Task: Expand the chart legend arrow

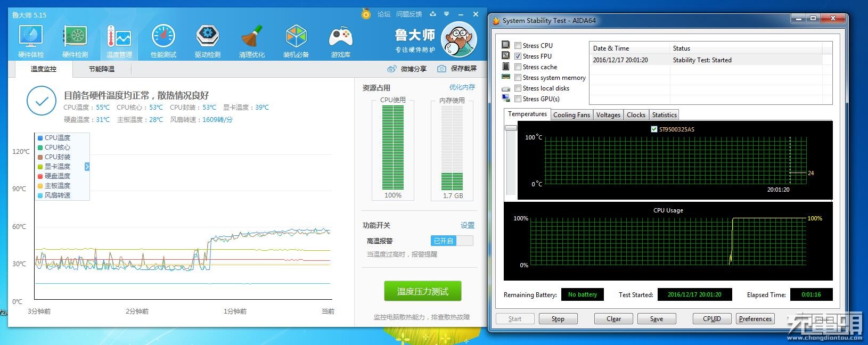Action: (x=87, y=167)
